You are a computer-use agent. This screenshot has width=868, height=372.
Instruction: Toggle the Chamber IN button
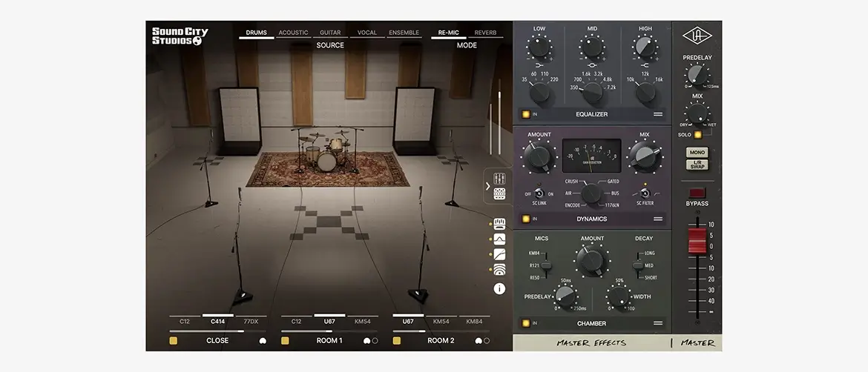(525, 323)
